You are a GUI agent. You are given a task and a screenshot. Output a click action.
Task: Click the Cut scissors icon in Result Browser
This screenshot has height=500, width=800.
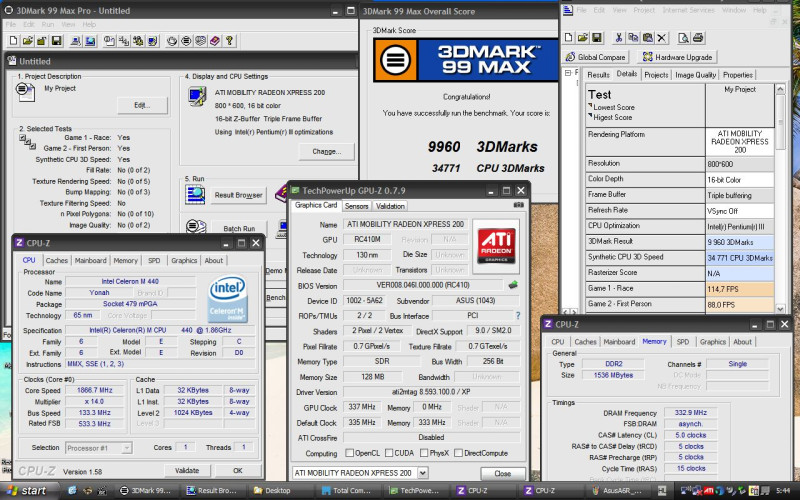click(x=618, y=37)
